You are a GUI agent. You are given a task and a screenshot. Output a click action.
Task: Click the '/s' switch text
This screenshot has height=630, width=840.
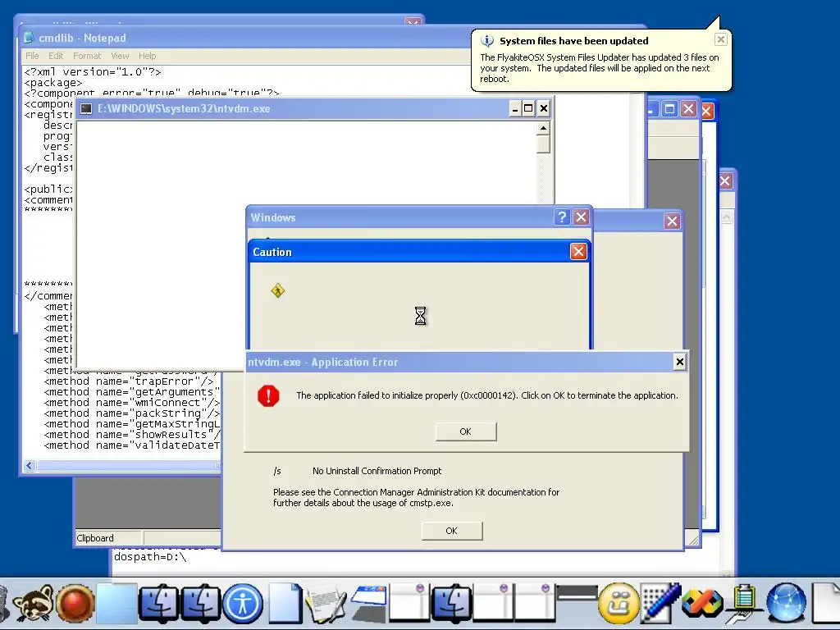277,471
